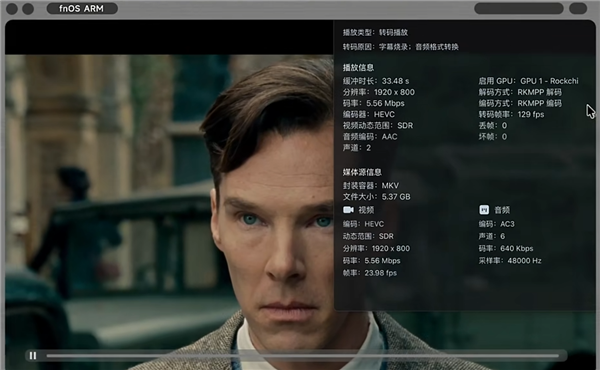Click the 丢帧: 0 line

click(x=493, y=126)
